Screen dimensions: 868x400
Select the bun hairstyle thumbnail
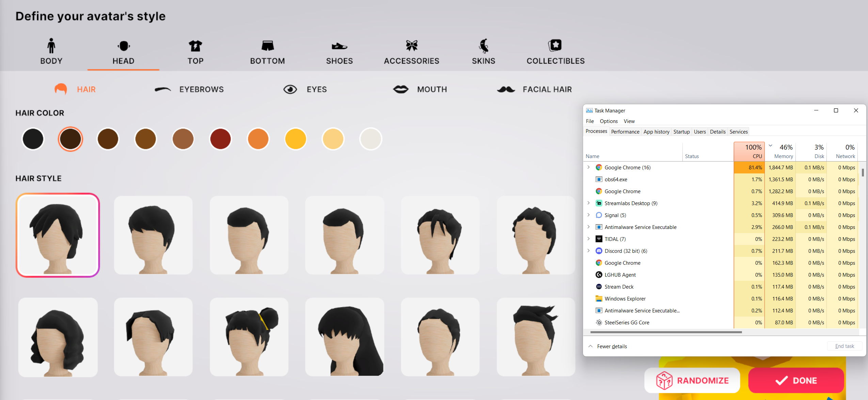tap(249, 337)
